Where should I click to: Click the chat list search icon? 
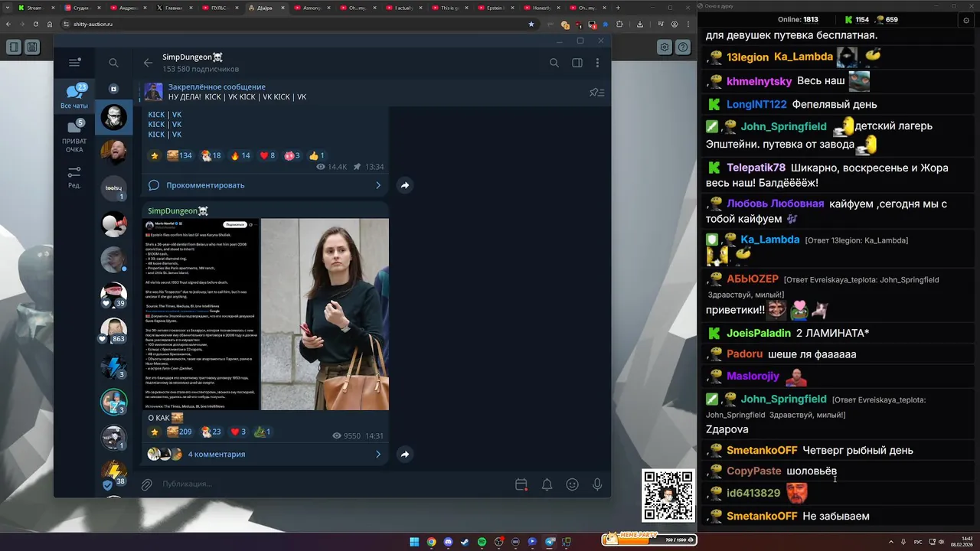tap(113, 63)
